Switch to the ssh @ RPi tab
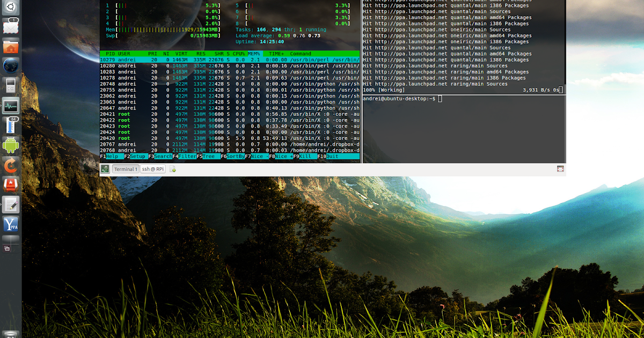The image size is (644, 338). [x=152, y=168]
